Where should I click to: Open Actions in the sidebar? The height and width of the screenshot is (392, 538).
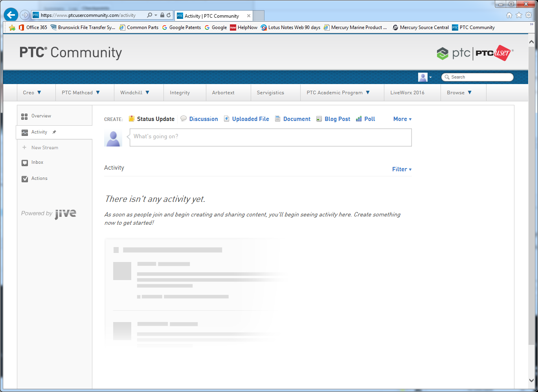(39, 178)
